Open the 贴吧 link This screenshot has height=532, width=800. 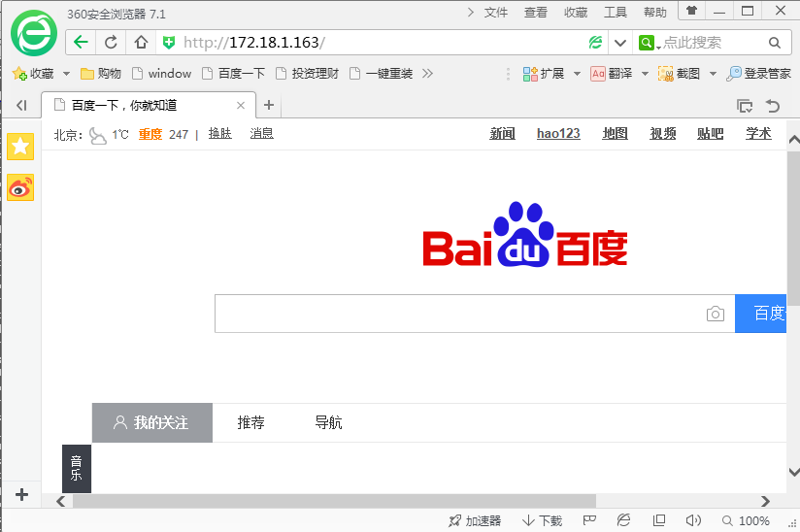click(711, 134)
